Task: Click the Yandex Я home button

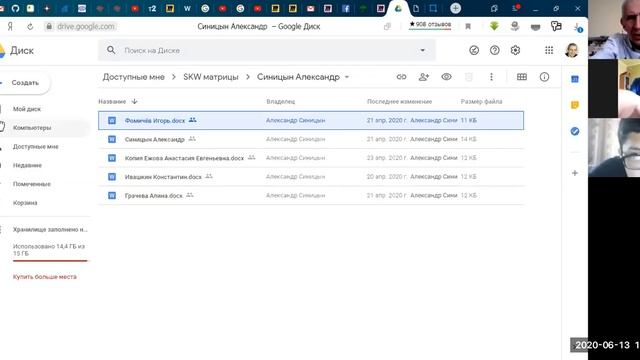Action: click(10, 27)
